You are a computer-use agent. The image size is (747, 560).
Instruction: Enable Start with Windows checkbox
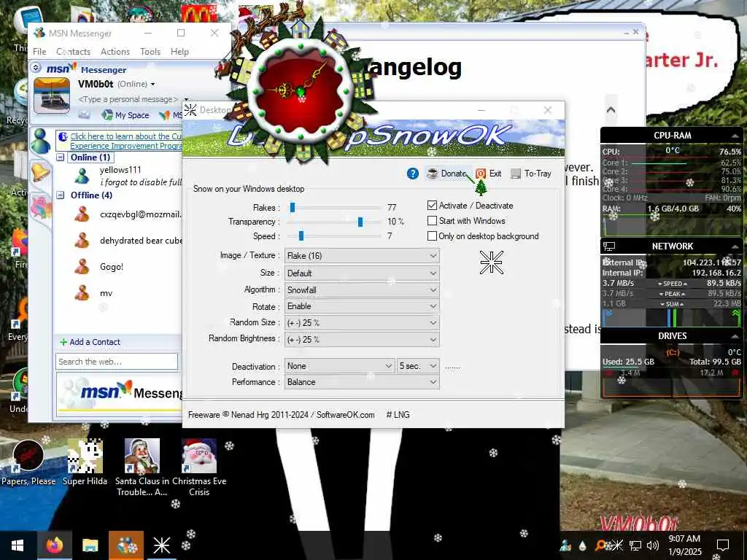(x=432, y=221)
